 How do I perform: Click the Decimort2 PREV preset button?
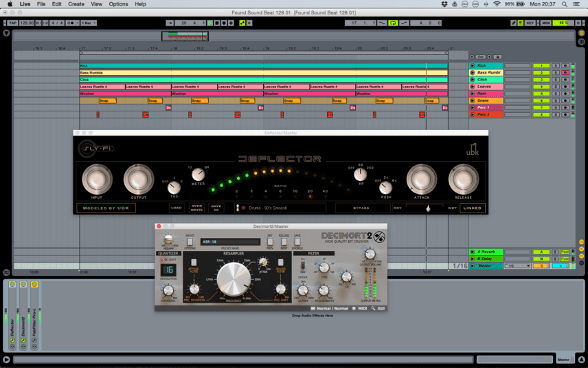point(270,241)
